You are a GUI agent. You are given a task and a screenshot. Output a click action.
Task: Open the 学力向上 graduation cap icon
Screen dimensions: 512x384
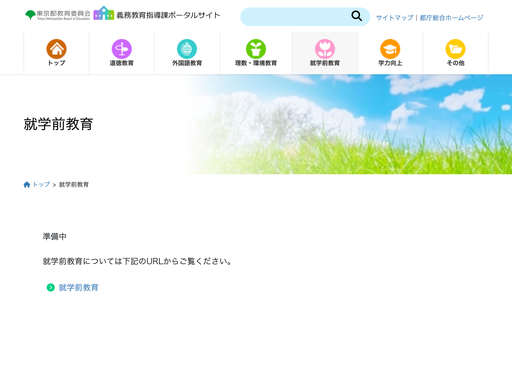point(390,49)
